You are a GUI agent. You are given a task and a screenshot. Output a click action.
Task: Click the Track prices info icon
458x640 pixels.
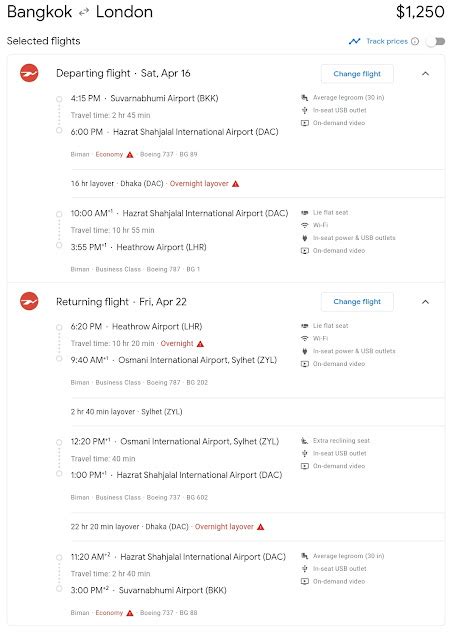[x=415, y=41]
